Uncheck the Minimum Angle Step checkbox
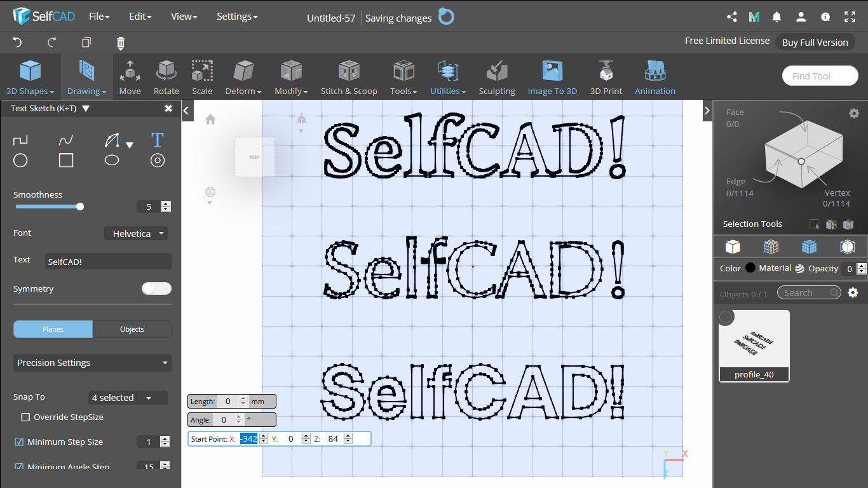Image resolution: width=868 pixels, height=488 pixels. point(19,467)
